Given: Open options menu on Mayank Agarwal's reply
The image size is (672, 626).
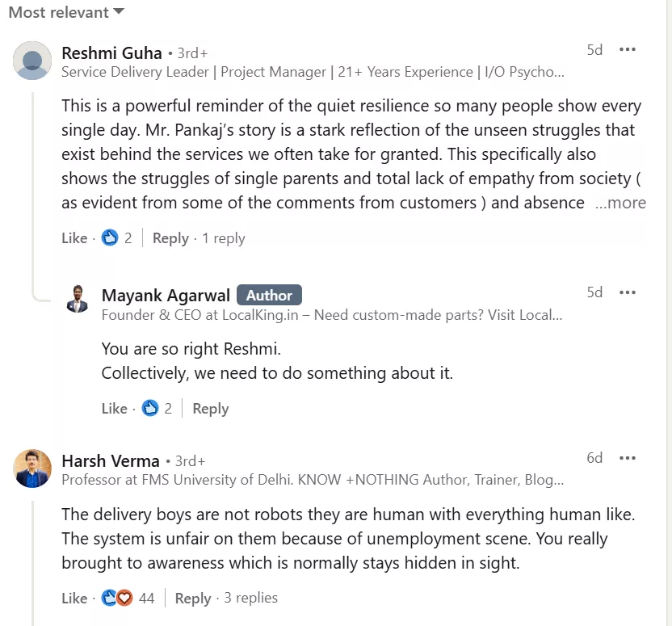Looking at the screenshot, I should point(628,292).
